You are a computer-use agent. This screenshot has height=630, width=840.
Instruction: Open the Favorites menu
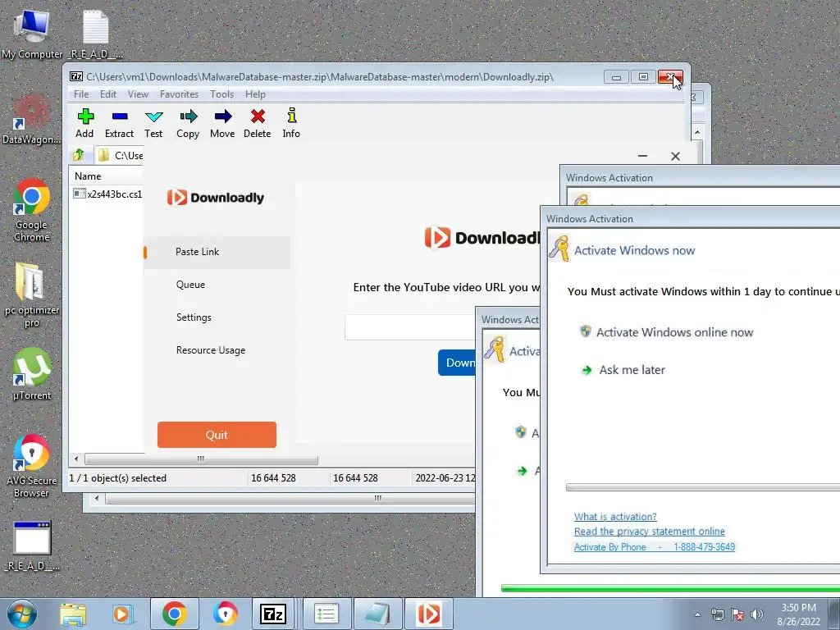pyautogui.click(x=179, y=94)
